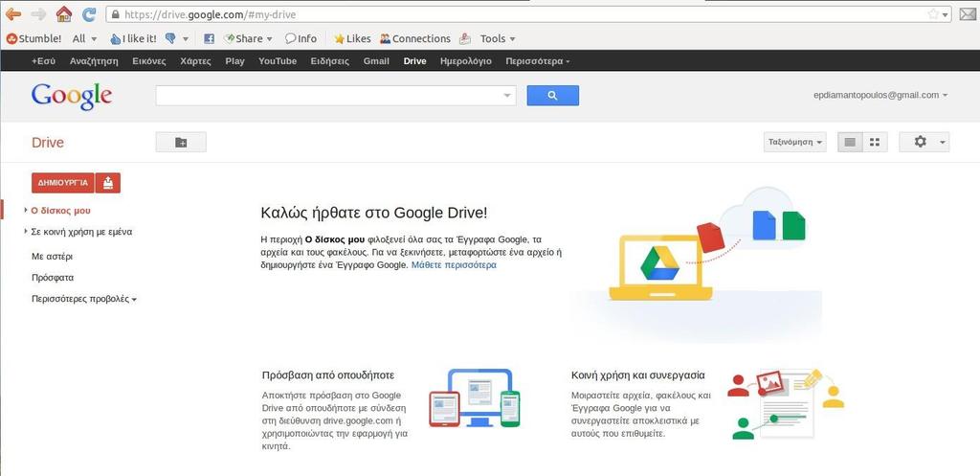
Task: Click the Stumble! button
Action: 33,38
